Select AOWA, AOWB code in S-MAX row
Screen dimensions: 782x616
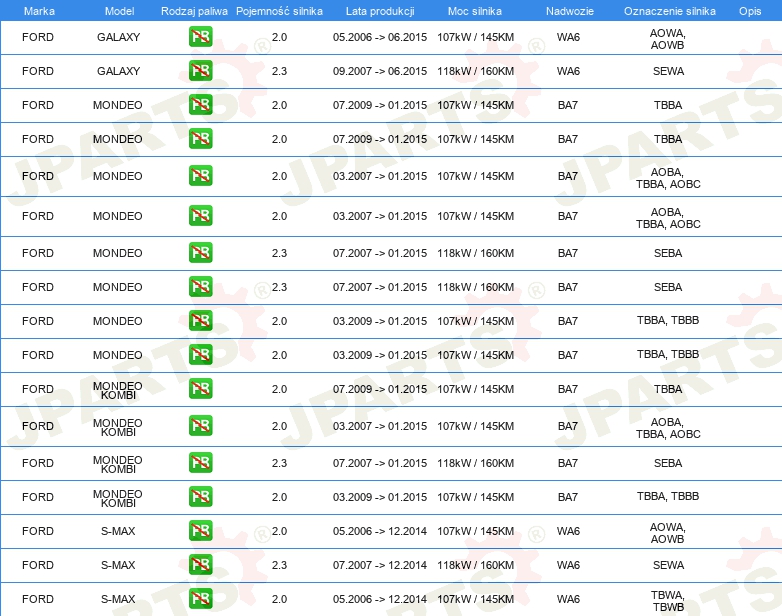(668, 533)
